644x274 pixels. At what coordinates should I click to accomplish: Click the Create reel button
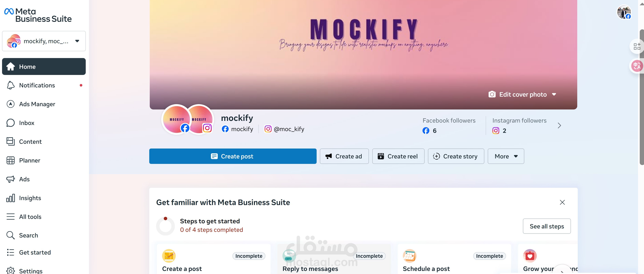[x=398, y=156]
